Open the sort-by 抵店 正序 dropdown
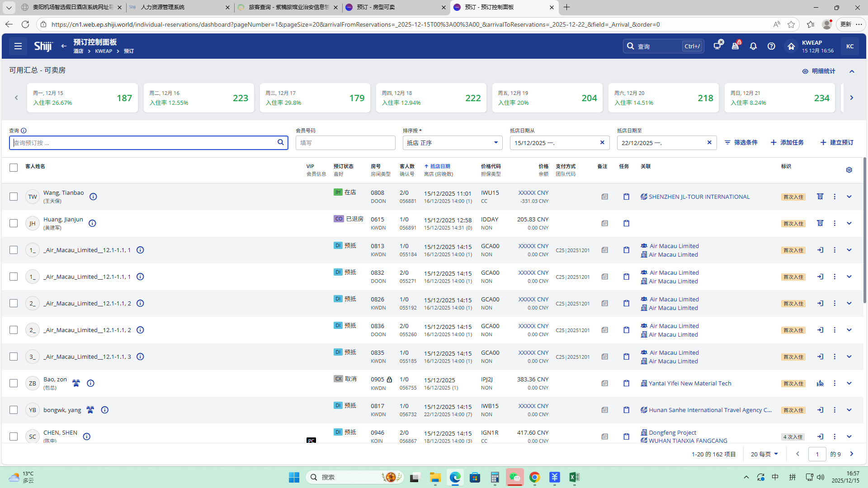868x488 pixels. tap(452, 143)
